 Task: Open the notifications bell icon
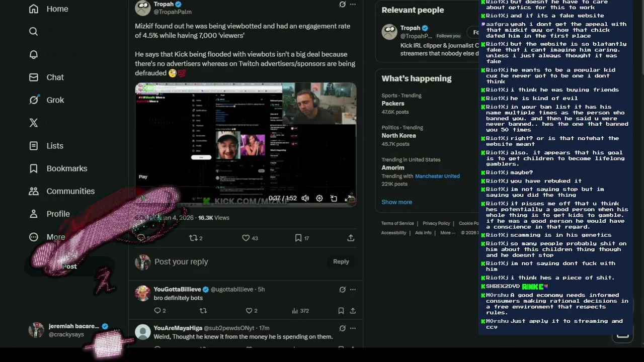34,54
